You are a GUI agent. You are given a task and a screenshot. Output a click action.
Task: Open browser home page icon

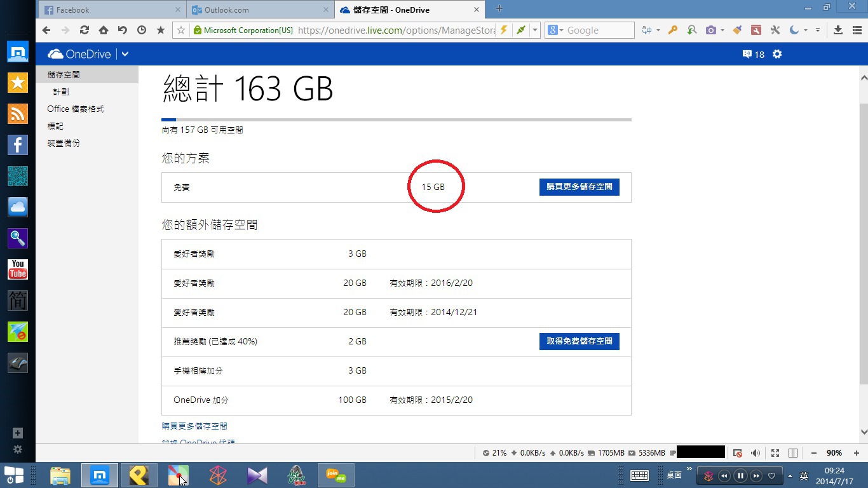pyautogui.click(x=103, y=30)
